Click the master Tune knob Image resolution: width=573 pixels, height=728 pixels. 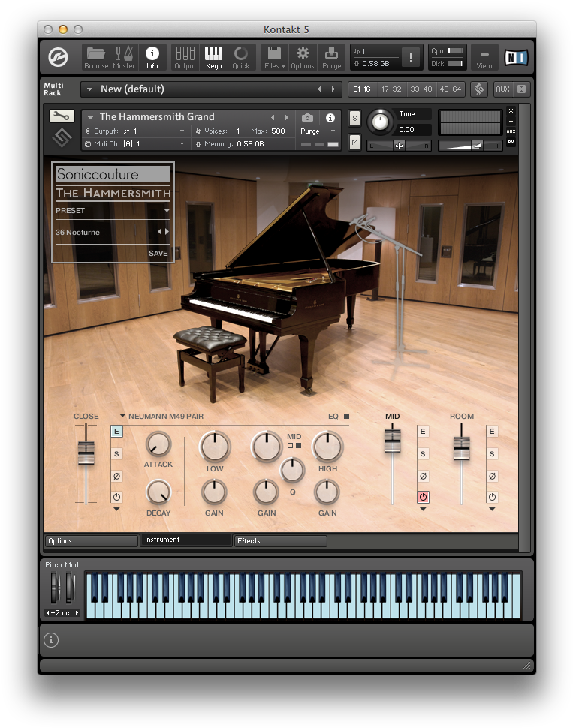point(381,122)
